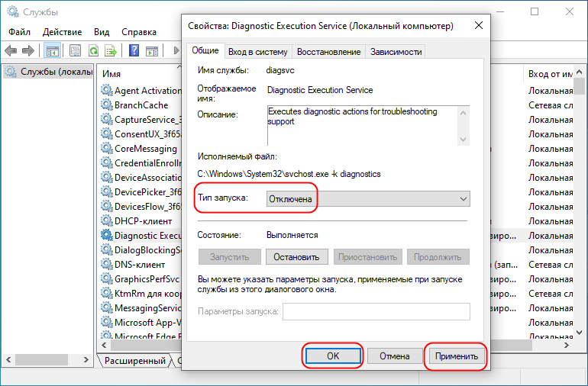This screenshot has width=588, height=386.
Task: Click the Применить button
Action: click(x=457, y=356)
